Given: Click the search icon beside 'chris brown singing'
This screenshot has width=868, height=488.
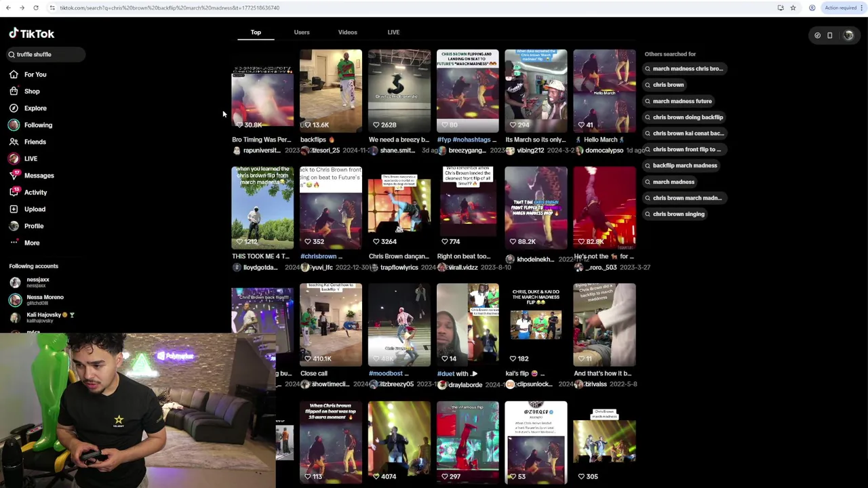Looking at the screenshot, I should pyautogui.click(x=648, y=214).
